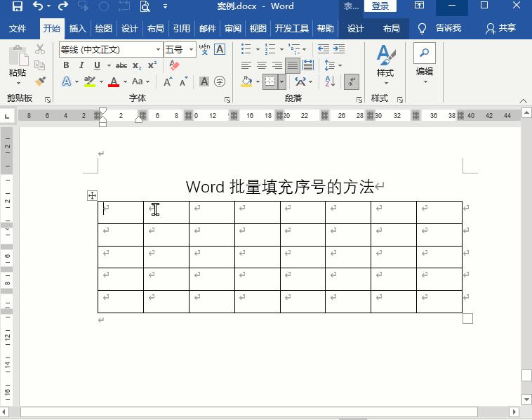This screenshot has height=420, width=532.
Task: Expand the borders dropdown arrow
Action: click(282, 82)
